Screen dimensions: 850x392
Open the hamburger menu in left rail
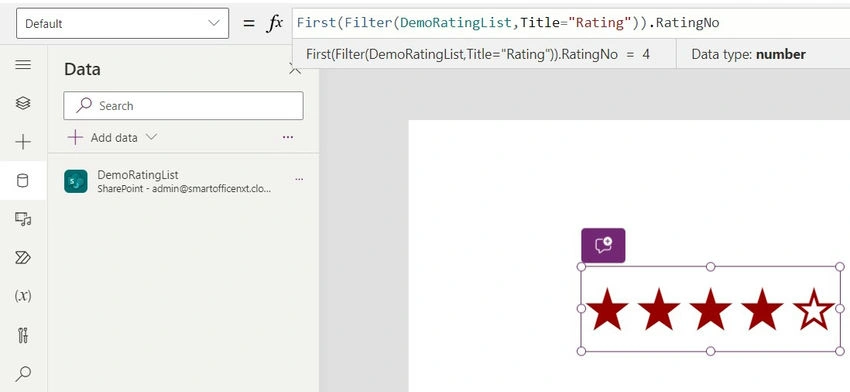23,65
